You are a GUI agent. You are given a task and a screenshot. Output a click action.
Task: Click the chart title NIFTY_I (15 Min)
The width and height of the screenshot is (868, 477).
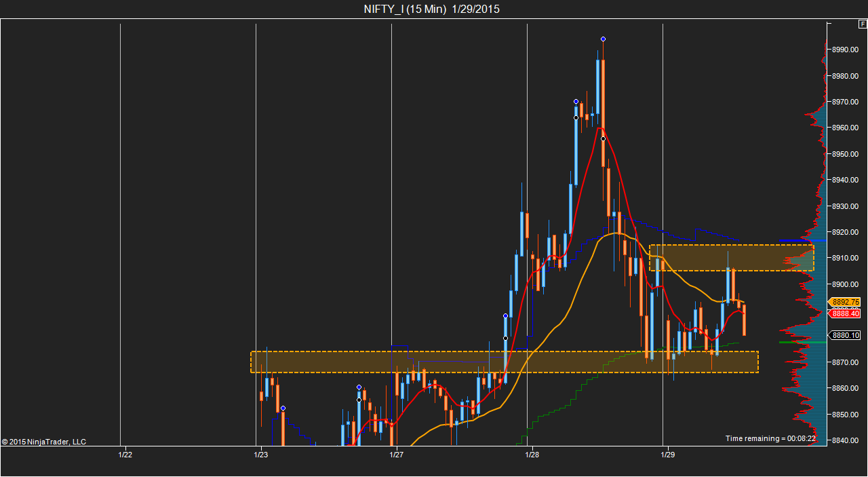405,9
